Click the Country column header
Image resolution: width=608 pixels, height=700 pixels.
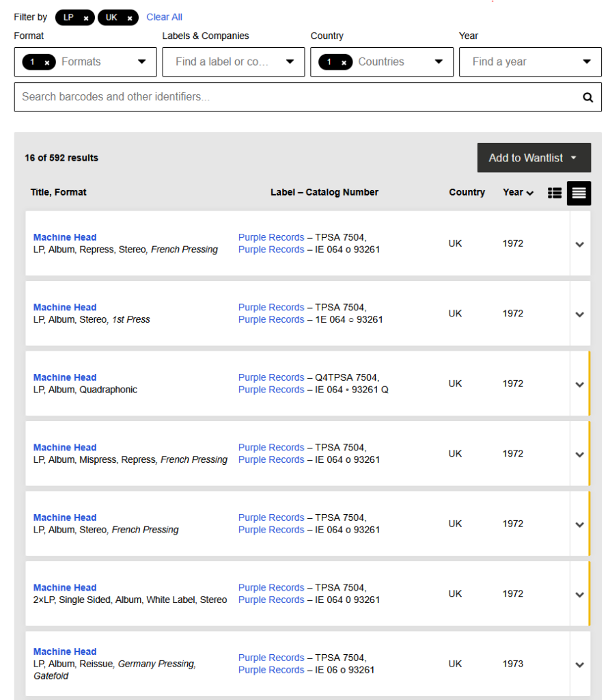(467, 192)
